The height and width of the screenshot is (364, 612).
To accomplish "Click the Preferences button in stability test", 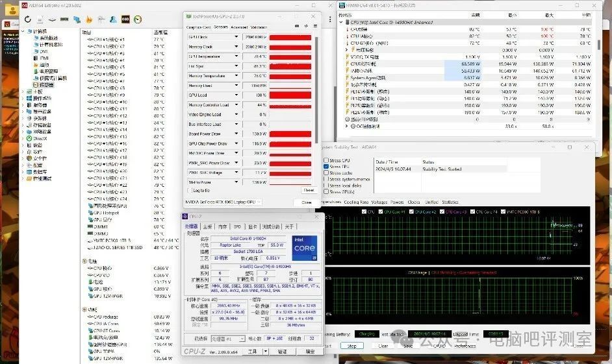I will (x=465, y=346).
